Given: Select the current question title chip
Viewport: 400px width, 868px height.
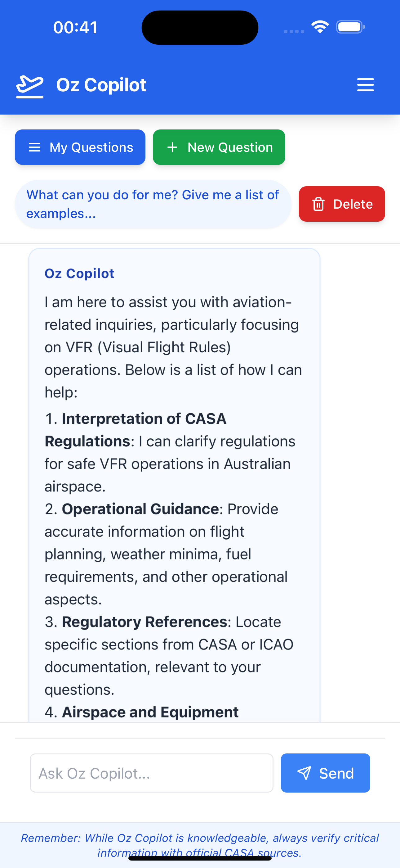Looking at the screenshot, I should point(153,204).
